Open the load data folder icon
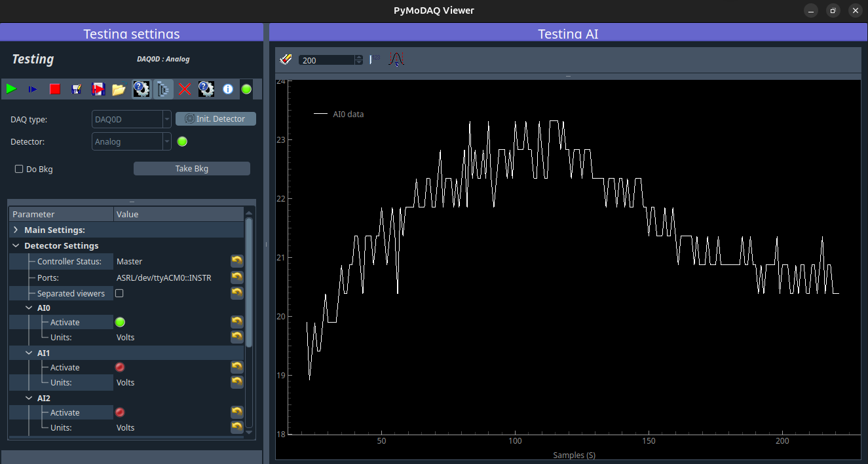 (x=119, y=89)
